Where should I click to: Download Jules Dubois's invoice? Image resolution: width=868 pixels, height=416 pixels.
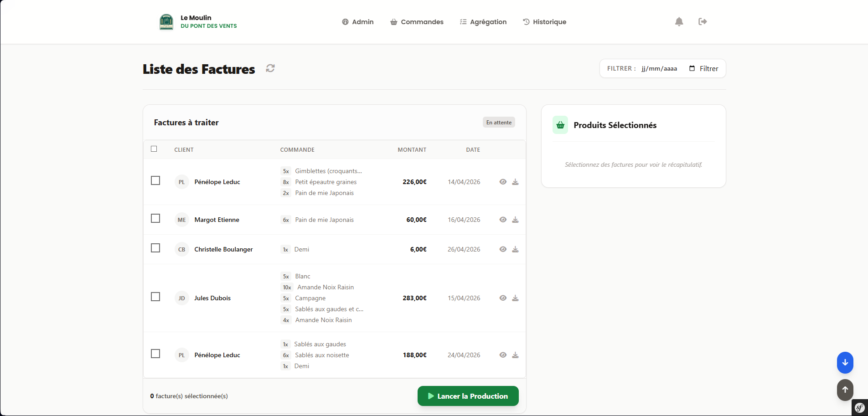[515, 298]
